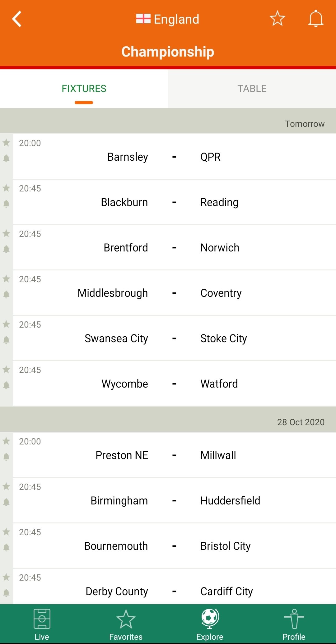Select the FIXTURES tab
Image resolution: width=336 pixels, height=644 pixels.
click(x=84, y=89)
